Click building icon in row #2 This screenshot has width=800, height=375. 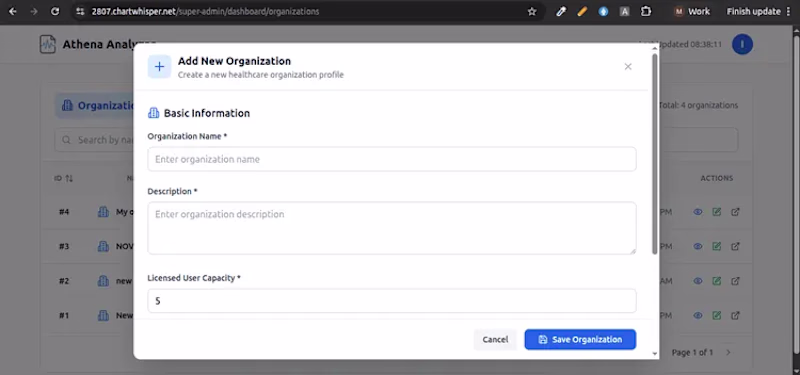pos(103,281)
